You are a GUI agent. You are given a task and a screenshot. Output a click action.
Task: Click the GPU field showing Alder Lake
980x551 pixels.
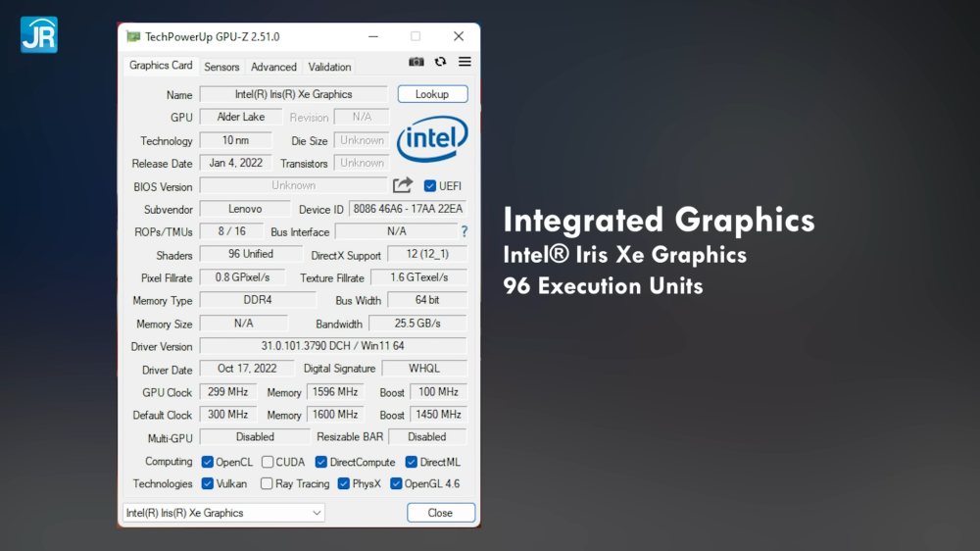click(241, 117)
